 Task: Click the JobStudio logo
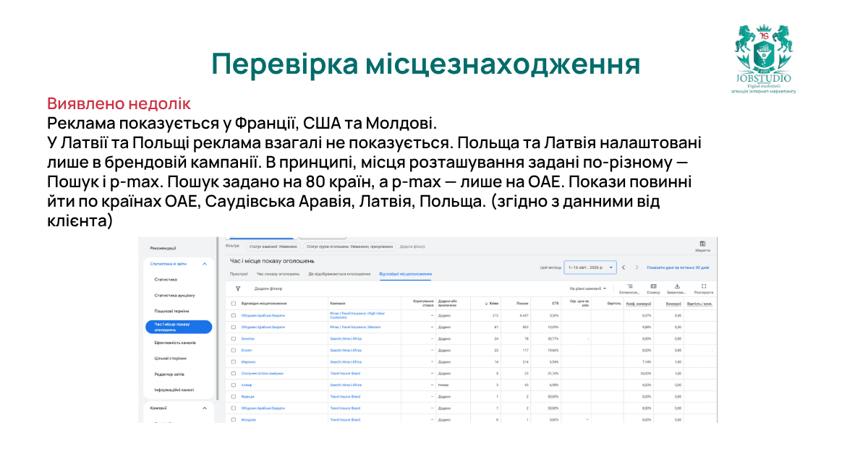764,59
